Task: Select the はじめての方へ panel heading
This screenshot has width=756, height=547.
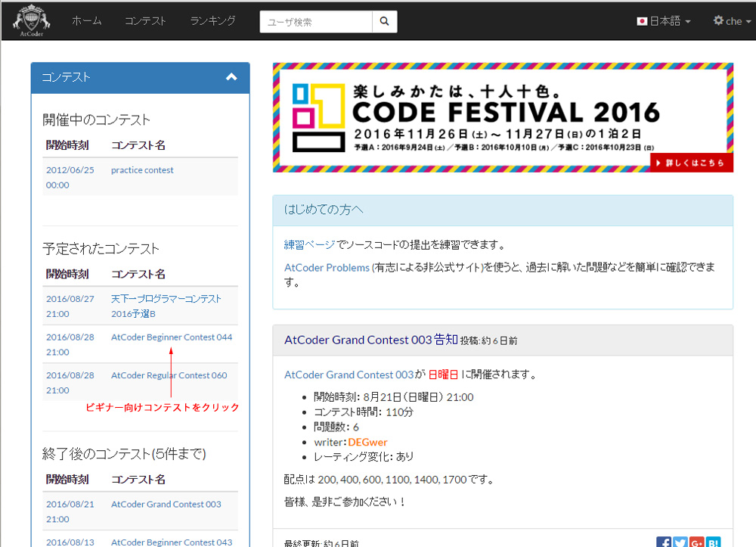Action: tap(324, 210)
